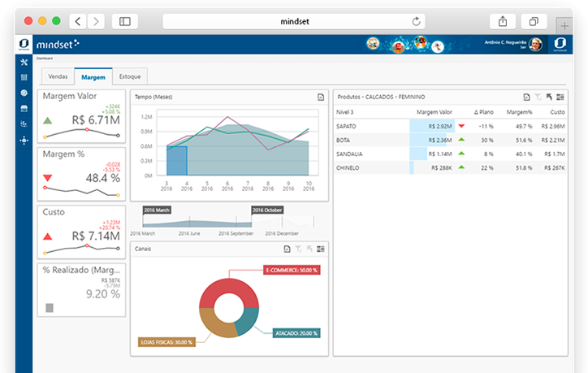Toggle the table view icon in Produtos panel
Image resolution: width=588 pixels, height=373 pixels.
click(560, 98)
